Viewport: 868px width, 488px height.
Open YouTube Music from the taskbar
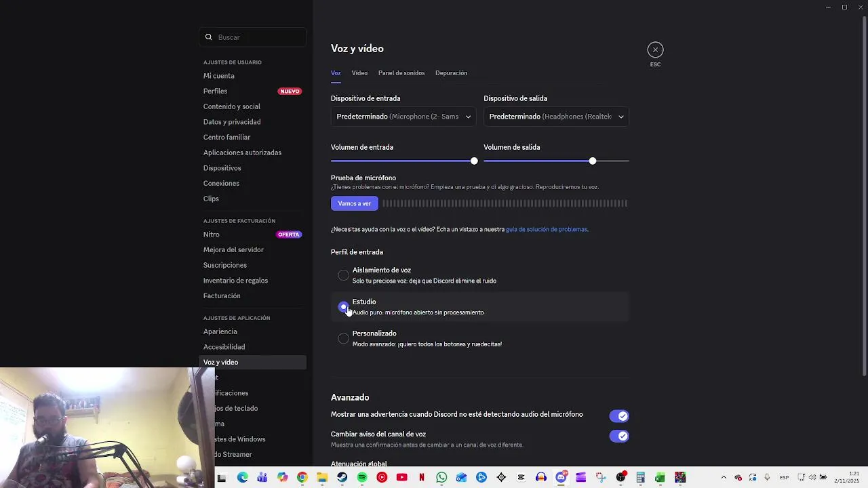click(382, 478)
